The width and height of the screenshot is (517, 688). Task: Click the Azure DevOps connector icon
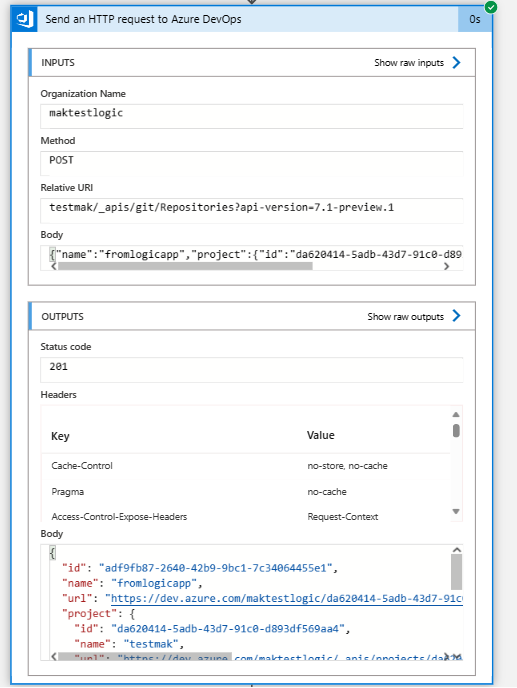(x=25, y=19)
